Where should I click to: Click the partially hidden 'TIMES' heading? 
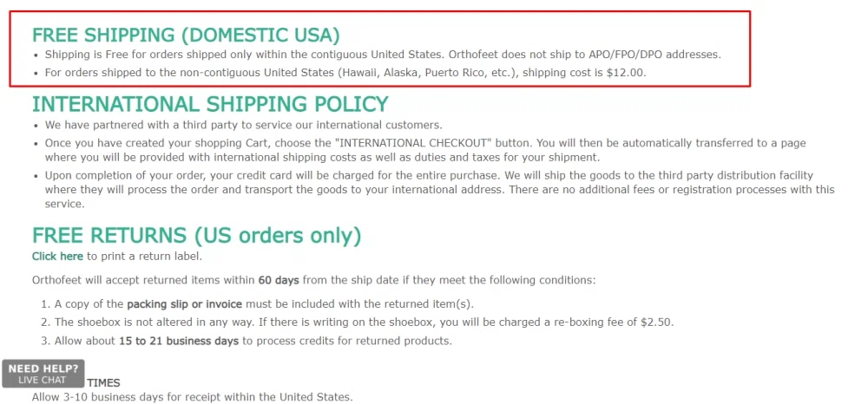tap(103, 382)
